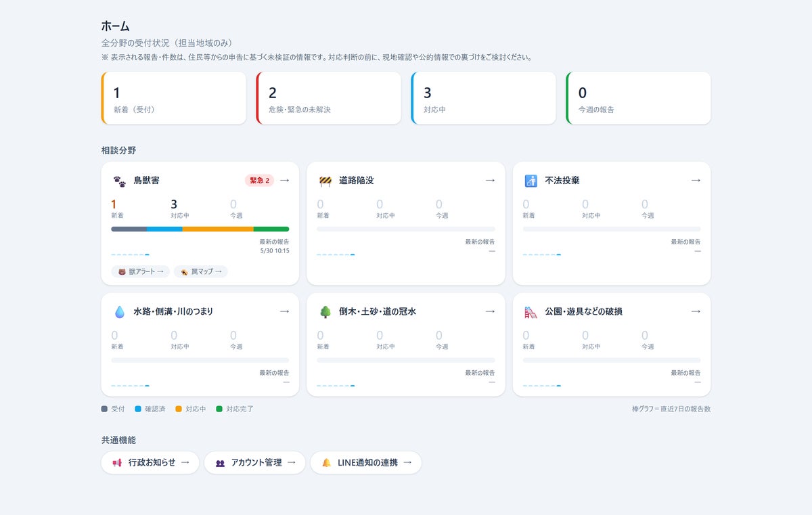Go to アカウント管理
The image size is (812, 515).
[254, 463]
